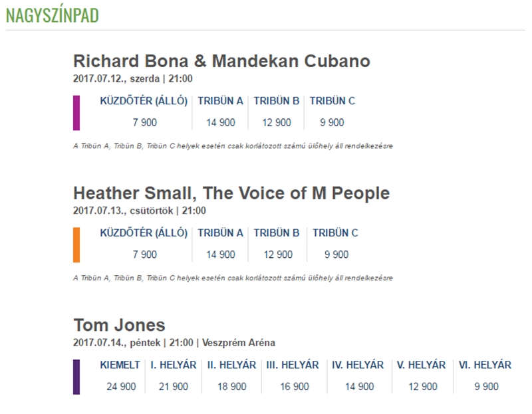
Task: Open the Heather Small event heading
Action: click(x=231, y=193)
